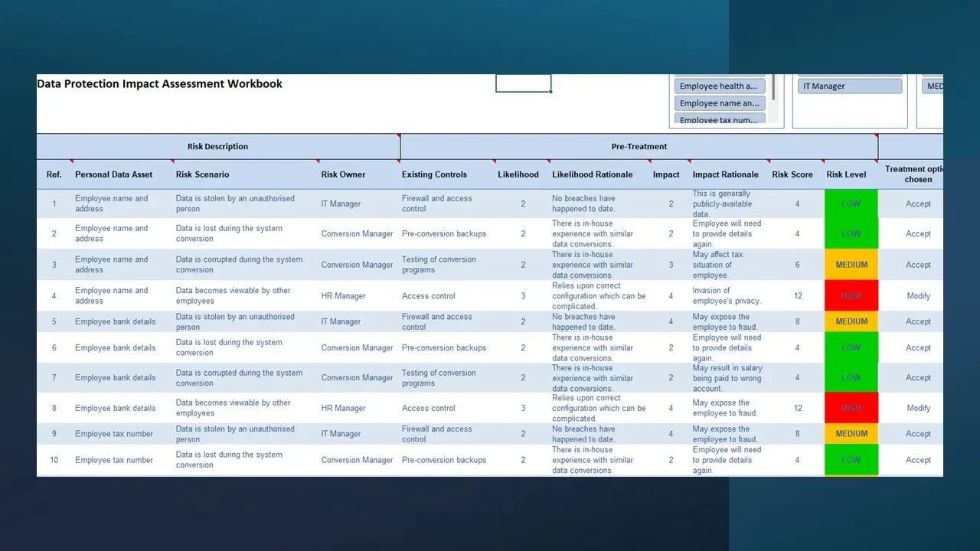Select the green LOW risk cell in row 1
980x551 pixels.
tap(851, 204)
